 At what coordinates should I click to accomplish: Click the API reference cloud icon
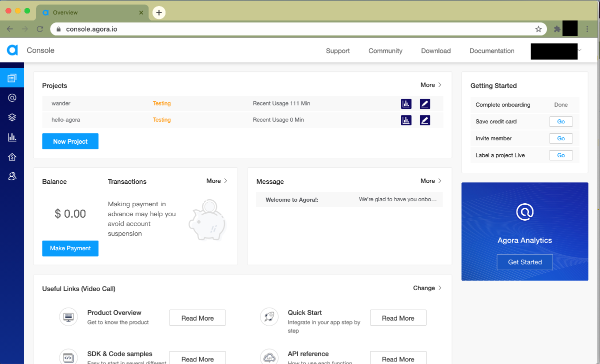click(x=269, y=357)
